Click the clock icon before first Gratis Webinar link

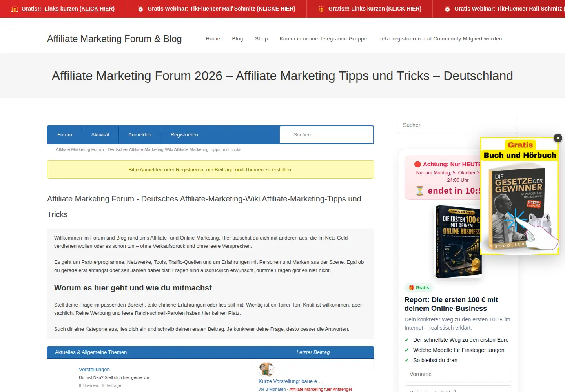[x=140, y=9]
